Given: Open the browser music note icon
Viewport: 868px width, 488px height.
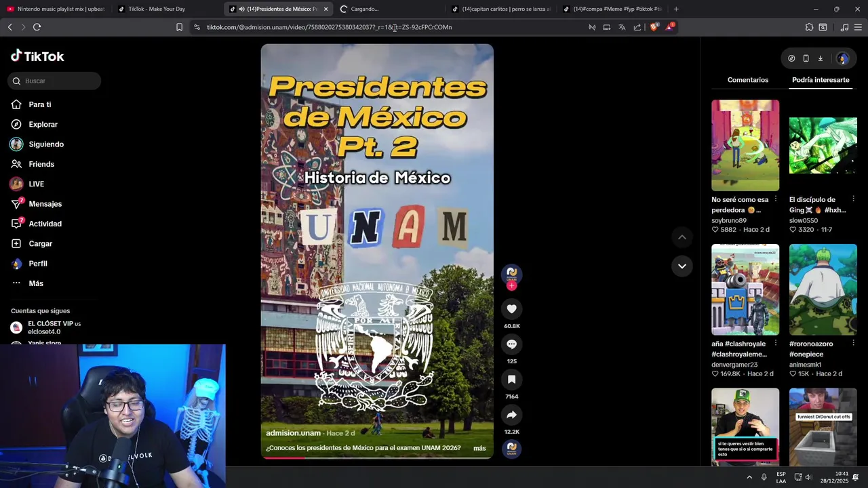Looking at the screenshot, I should point(844,27).
